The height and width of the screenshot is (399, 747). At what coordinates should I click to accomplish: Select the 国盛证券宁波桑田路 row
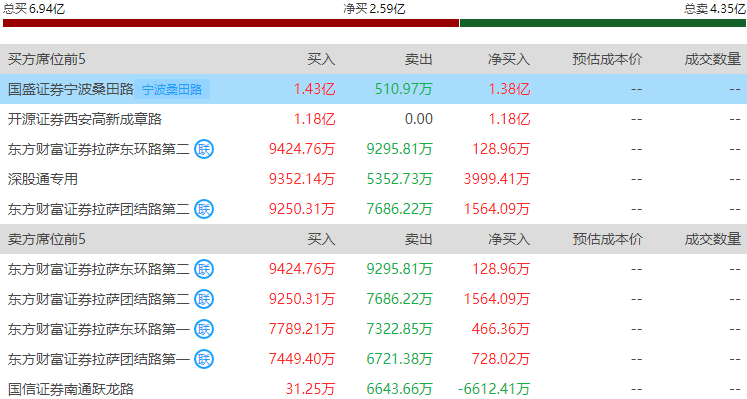coord(374,89)
